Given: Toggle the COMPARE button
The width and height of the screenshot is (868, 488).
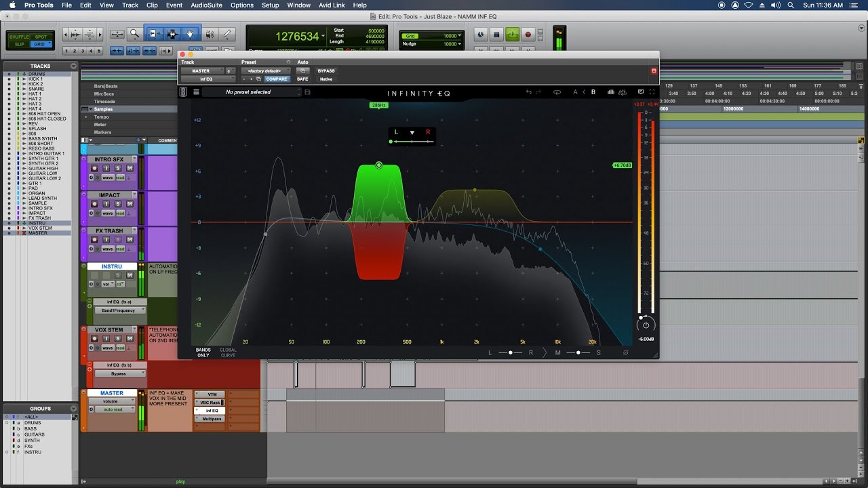Looking at the screenshot, I should (276, 79).
